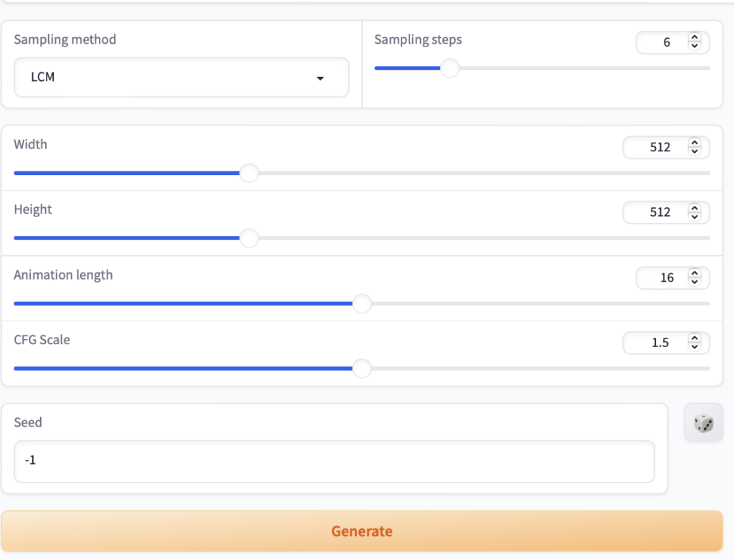Viewport: 734px width, 560px height.
Task: Decrement the CFG Scale stepper
Action: (x=694, y=347)
